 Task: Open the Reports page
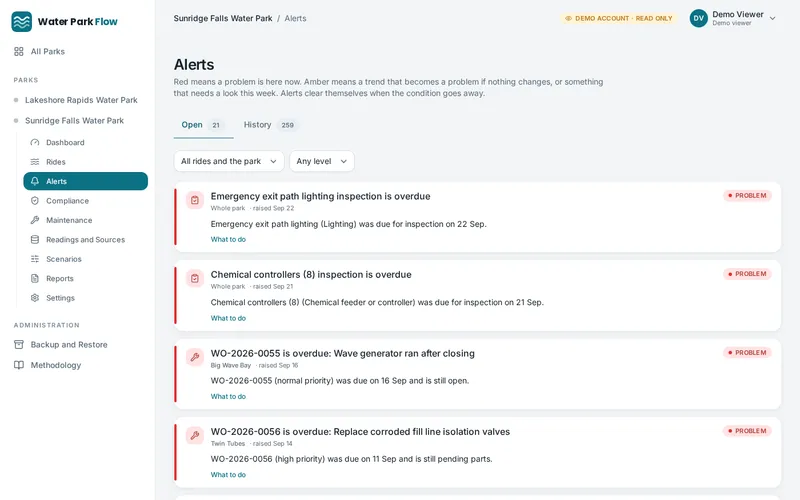click(86, 278)
